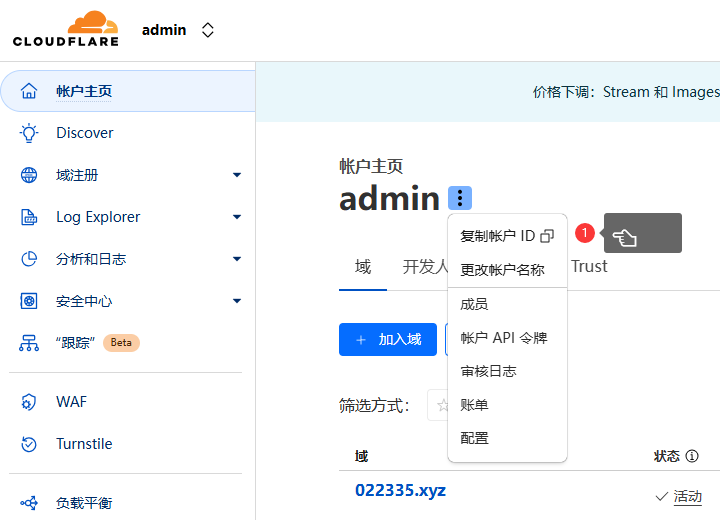Click the 分析和日志 chart icon
This screenshot has width=720, height=520.
29,259
